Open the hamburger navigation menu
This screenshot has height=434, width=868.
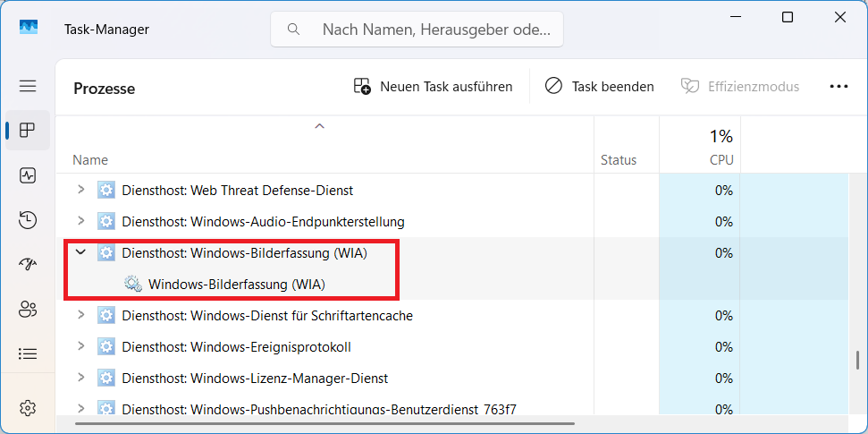28,86
